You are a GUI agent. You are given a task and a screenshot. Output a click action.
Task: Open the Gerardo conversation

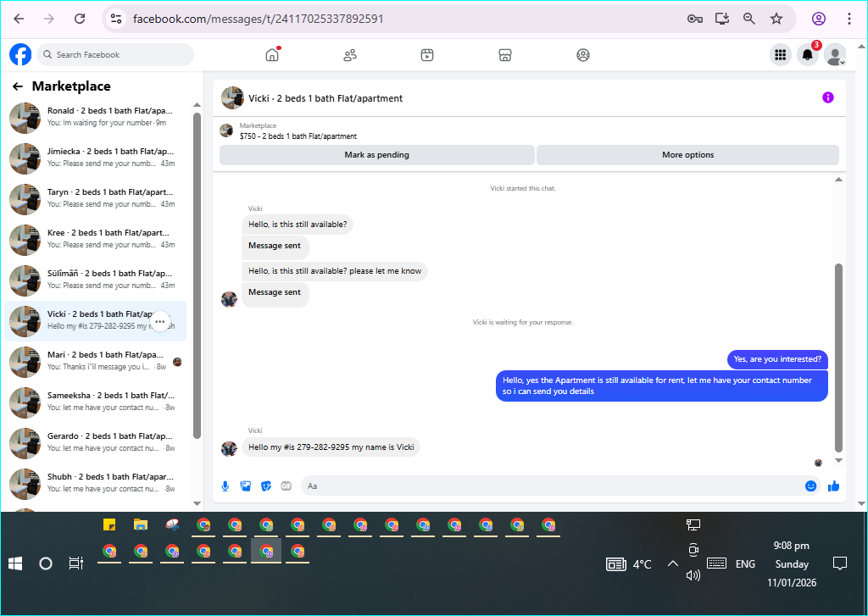pyautogui.click(x=95, y=443)
